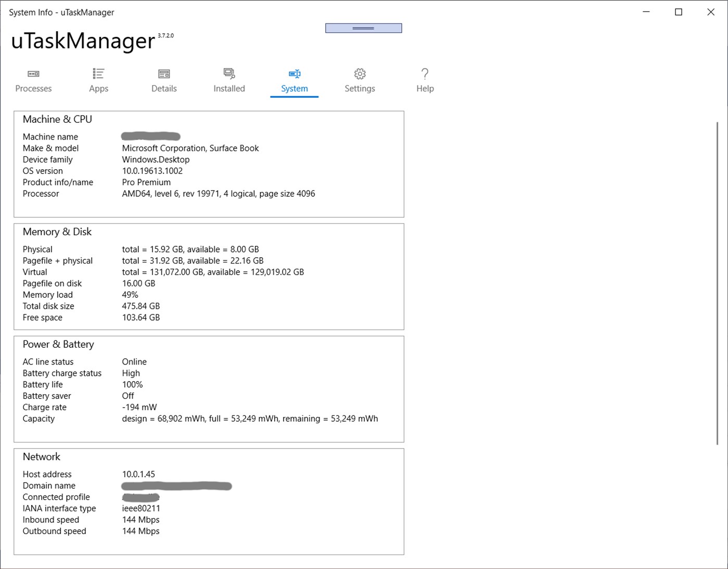Viewport: 728px width, 569px height.
Task: Click the Memory & Disk section header
Action: pyautogui.click(x=57, y=232)
